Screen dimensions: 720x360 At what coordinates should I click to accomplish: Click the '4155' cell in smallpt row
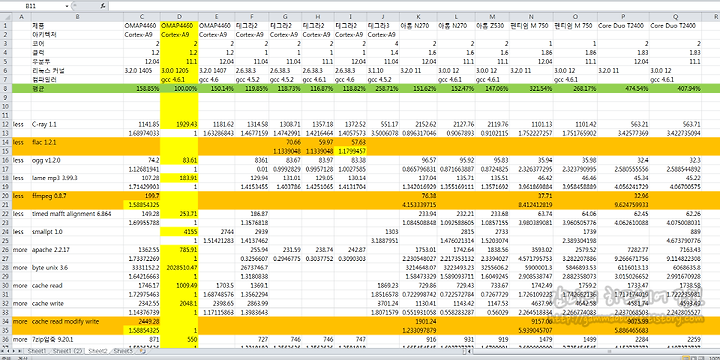(x=179, y=232)
